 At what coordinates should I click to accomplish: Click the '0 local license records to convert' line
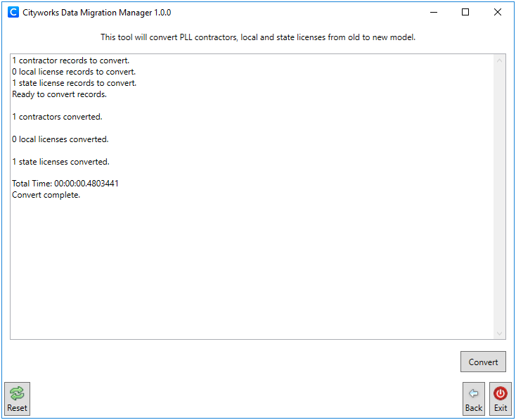point(74,72)
